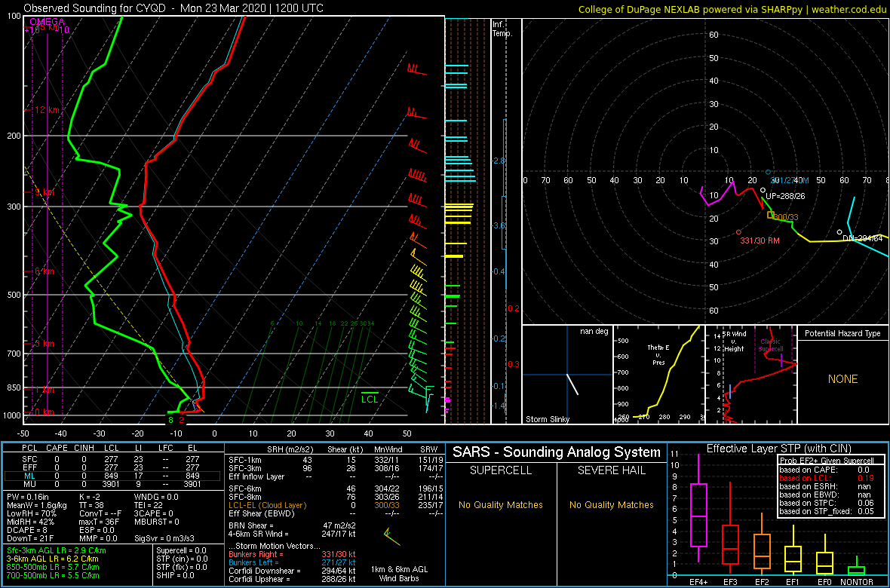The image size is (890, 588).
Task: Click the UP=288/26 hodograph label
Action: 786,196
